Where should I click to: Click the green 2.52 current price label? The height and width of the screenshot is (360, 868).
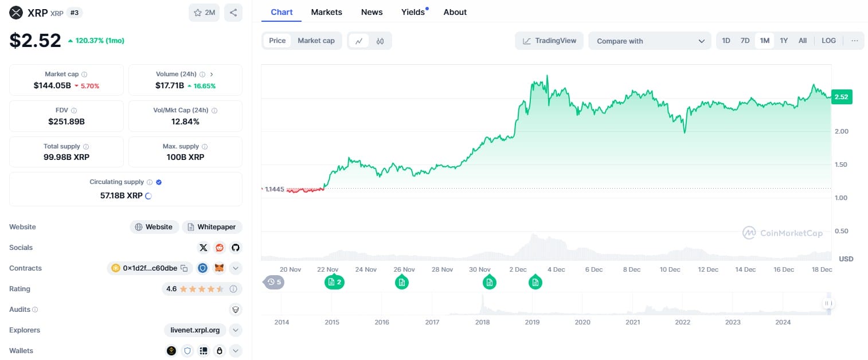pos(842,97)
